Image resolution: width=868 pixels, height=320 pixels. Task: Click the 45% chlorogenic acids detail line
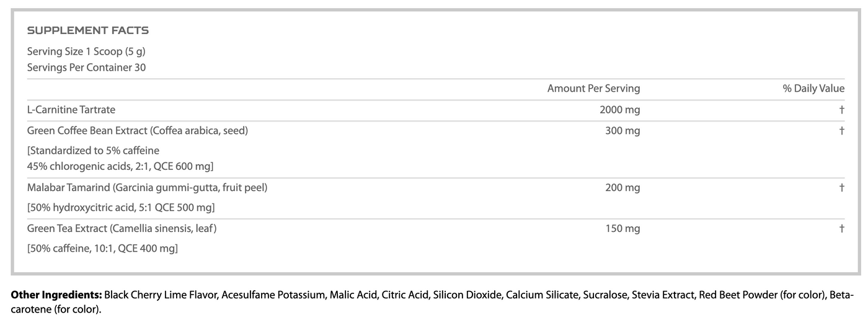tap(120, 166)
